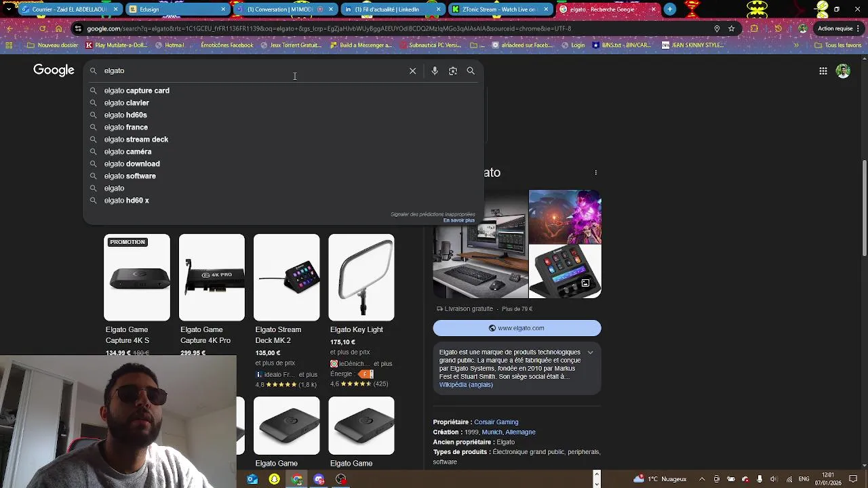Click the location icon in address bar
This screenshot has height=488, width=868.
click(x=717, y=28)
